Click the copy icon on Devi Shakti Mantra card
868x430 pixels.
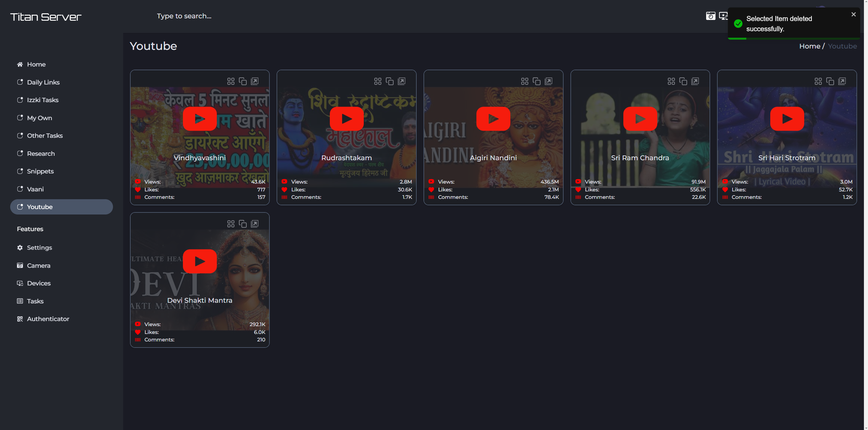pos(243,224)
